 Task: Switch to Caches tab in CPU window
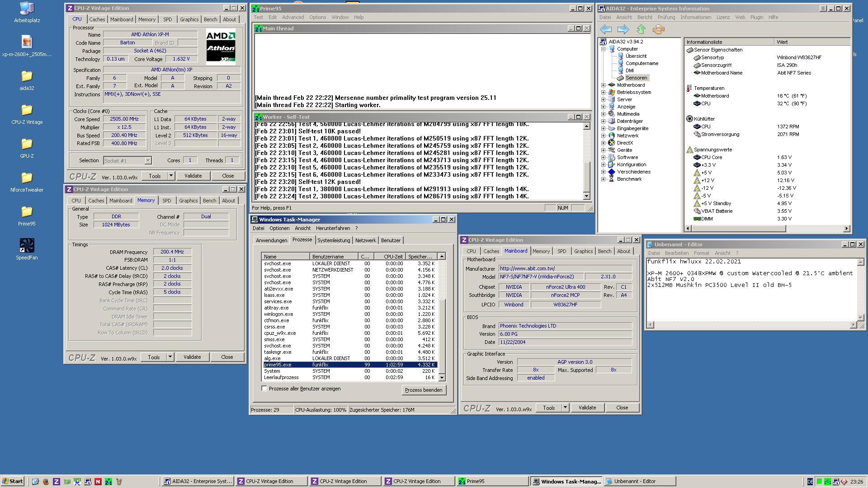[x=97, y=19]
